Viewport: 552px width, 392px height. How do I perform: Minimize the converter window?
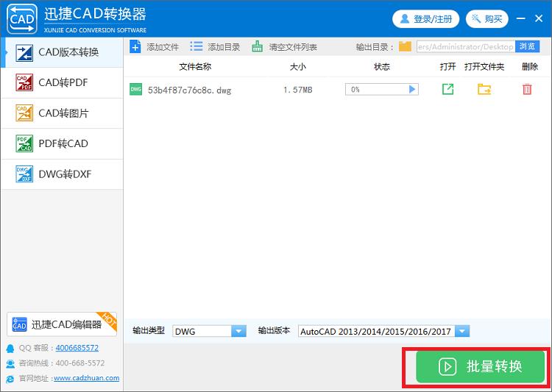point(520,18)
